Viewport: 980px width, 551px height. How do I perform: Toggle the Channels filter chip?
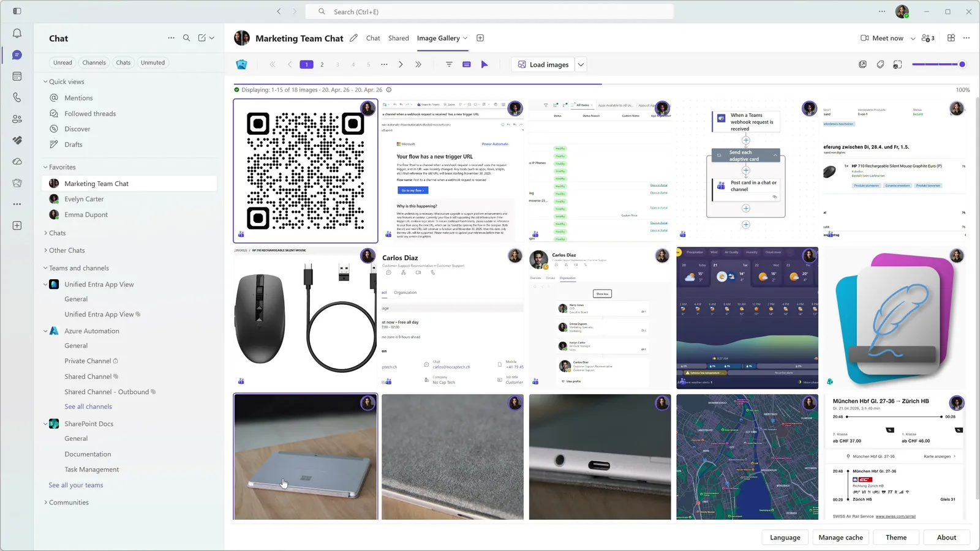[x=94, y=62]
